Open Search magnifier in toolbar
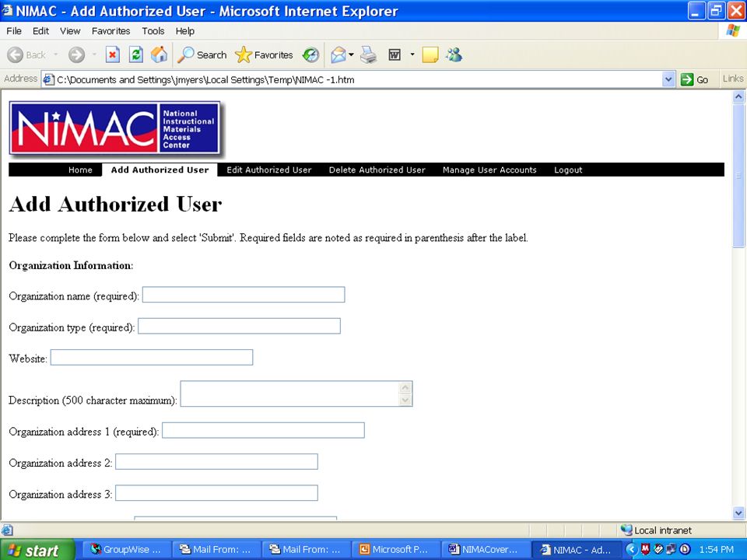The image size is (747, 560). [x=202, y=55]
